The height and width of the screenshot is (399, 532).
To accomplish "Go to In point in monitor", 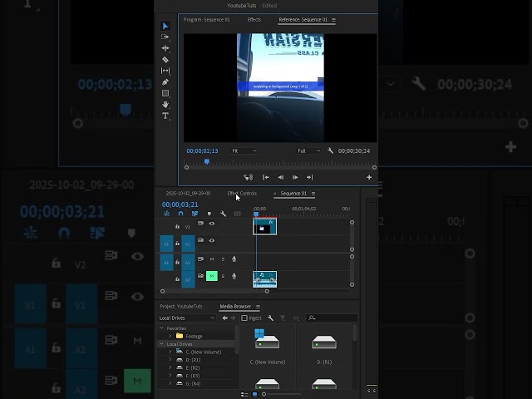I will [x=266, y=177].
